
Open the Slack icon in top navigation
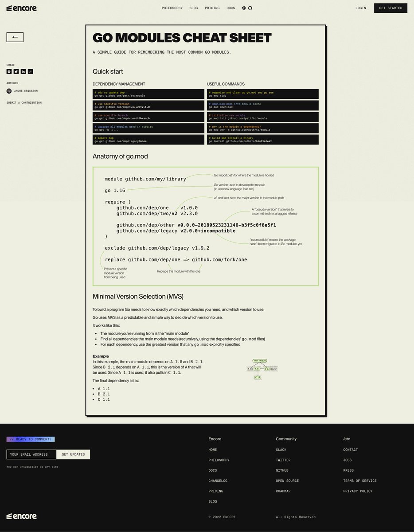[x=243, y=8]
